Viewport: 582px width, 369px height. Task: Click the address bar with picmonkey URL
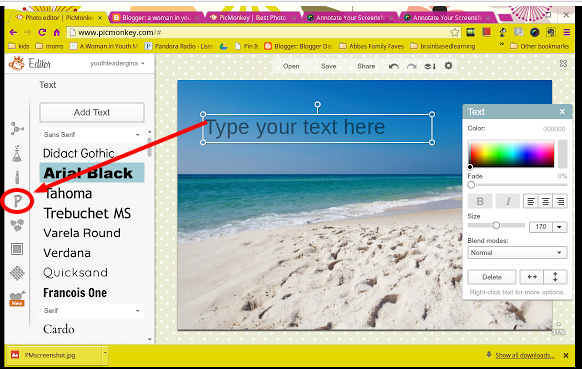click(x=264, y=32)
